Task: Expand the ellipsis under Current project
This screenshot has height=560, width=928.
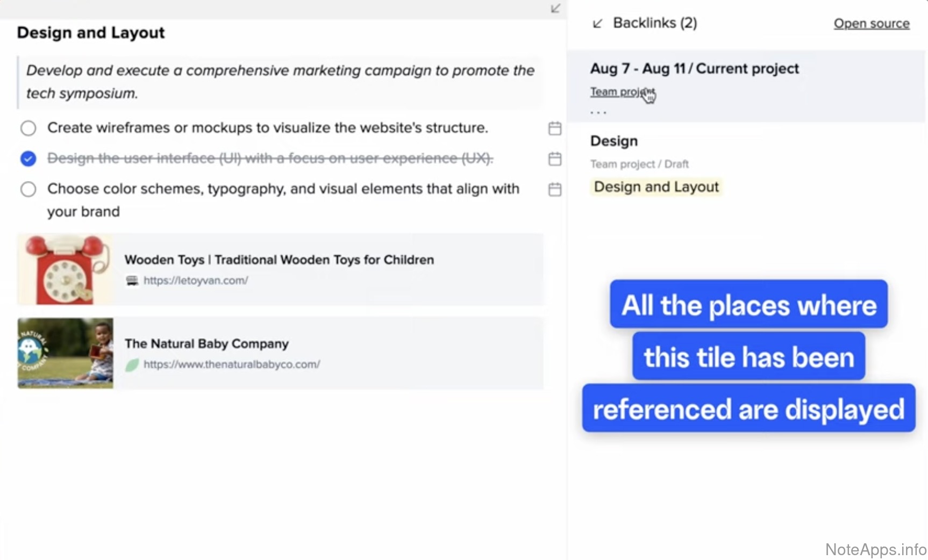Action: [598, 113]
